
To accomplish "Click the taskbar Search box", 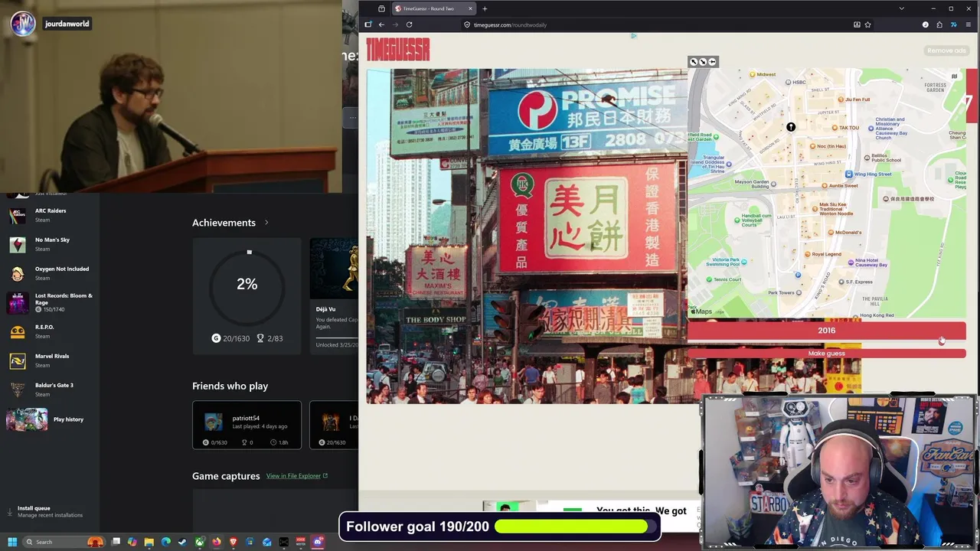I will pos(64,542).
